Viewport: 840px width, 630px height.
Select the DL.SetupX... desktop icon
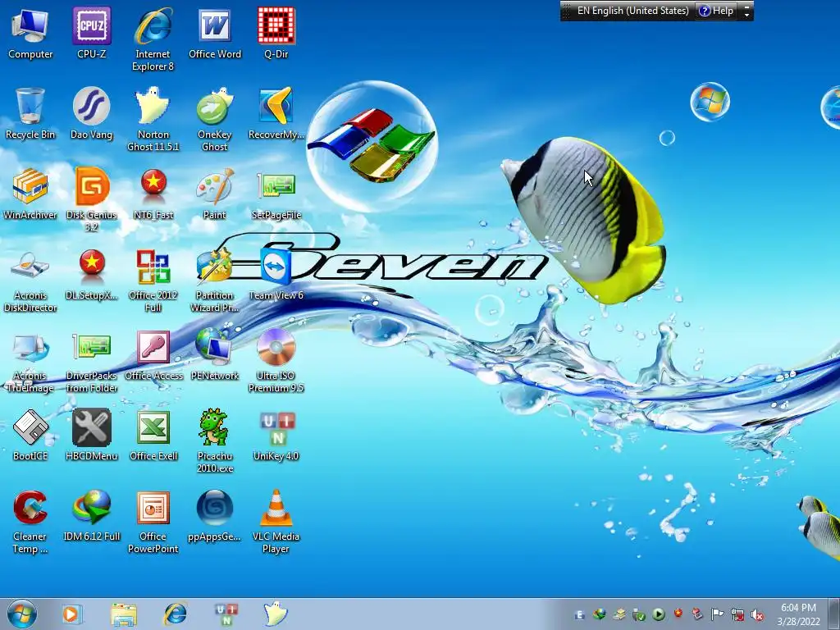click(x=92, y=274)
